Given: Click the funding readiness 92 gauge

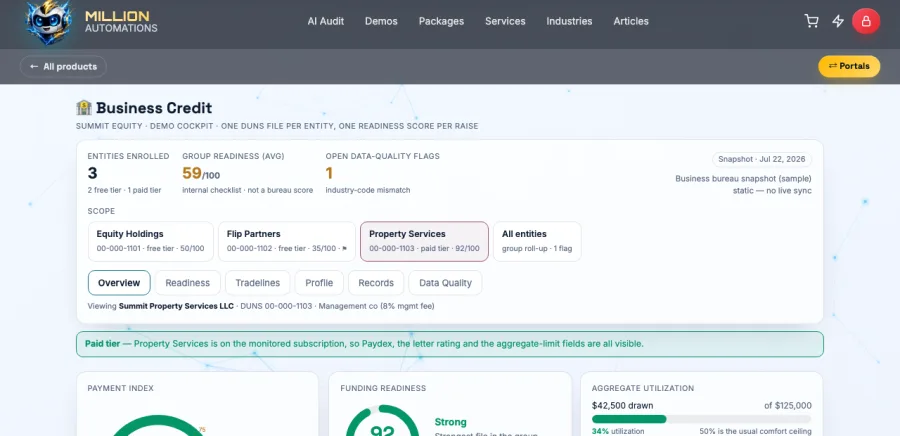Looking at the screenshot, I should click(x=382, y=422).
